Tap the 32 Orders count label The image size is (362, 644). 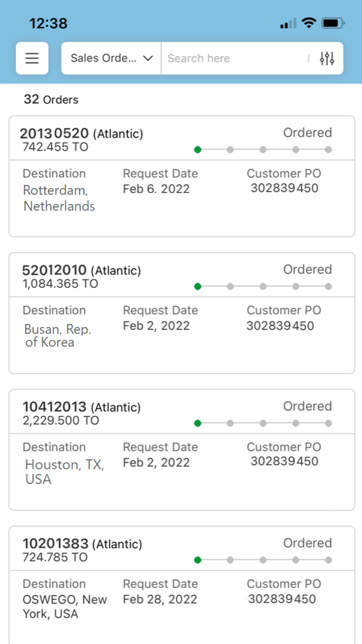pyautogui.click(x=51, y=99)
